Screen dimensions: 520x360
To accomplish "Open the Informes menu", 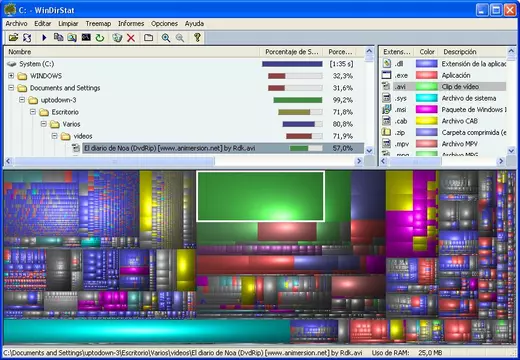I will click(131, 23).
